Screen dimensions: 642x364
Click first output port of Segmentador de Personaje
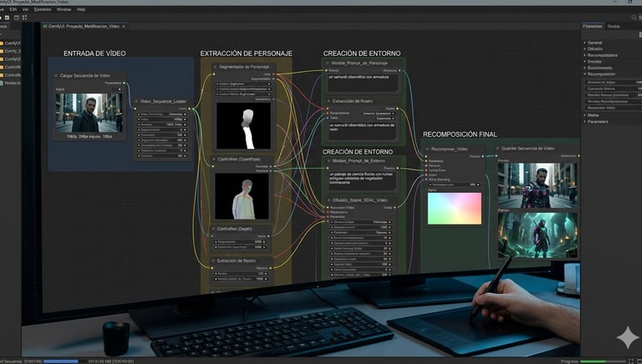[274, 74]
